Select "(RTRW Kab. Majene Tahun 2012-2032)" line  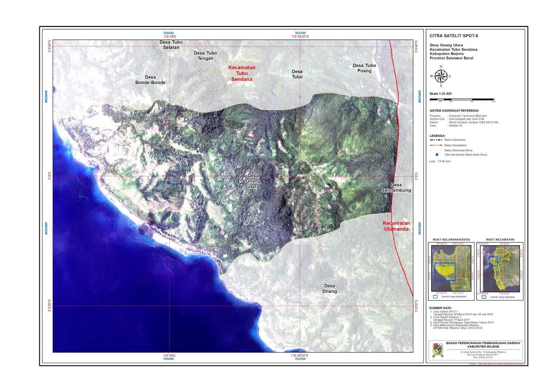click(458, 328)
